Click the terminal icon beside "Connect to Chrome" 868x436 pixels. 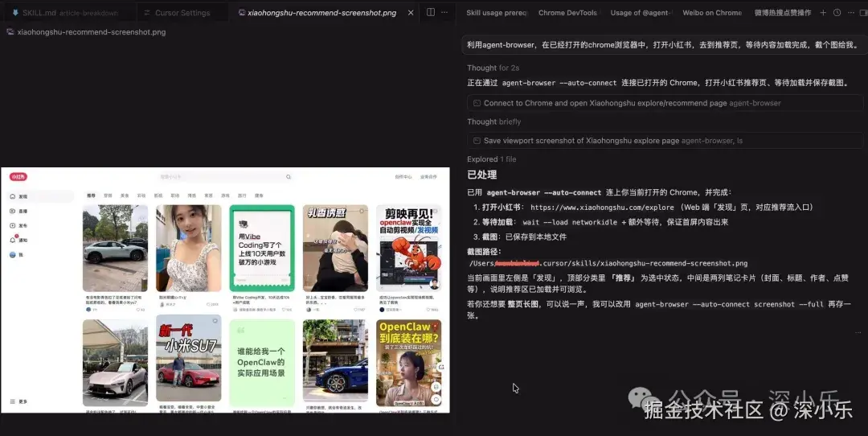pos(477,103)
